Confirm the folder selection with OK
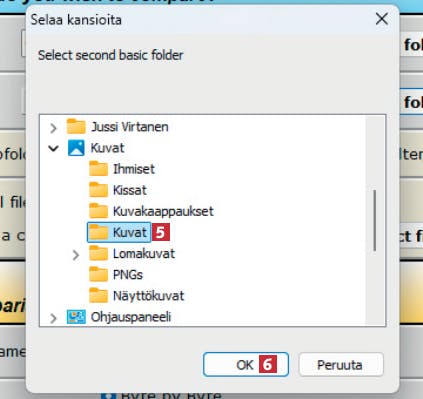 pyautogui.click(x=246, y=365)
